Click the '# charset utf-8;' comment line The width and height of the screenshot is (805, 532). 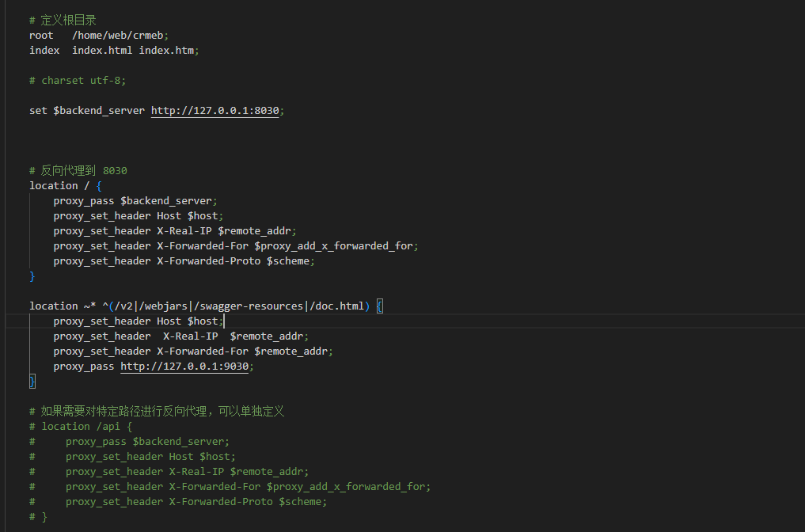tap(78, 81)
